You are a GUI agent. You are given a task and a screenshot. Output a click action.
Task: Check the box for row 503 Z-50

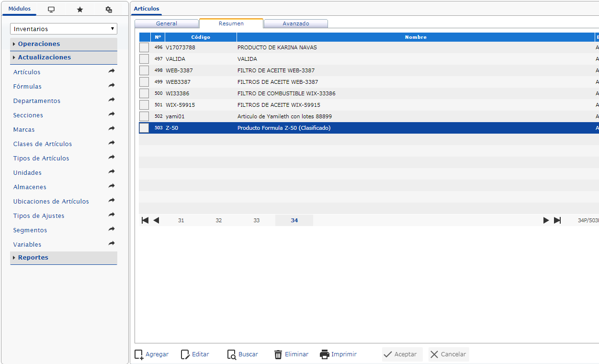[144, 128]
